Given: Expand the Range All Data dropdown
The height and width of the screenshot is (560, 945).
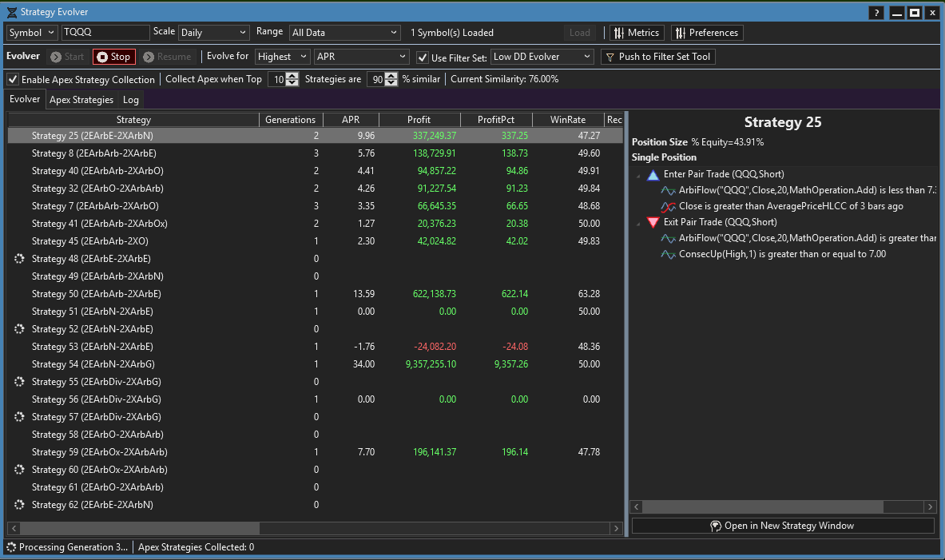Looking at the screenshot, I should (x=344, y=33).
